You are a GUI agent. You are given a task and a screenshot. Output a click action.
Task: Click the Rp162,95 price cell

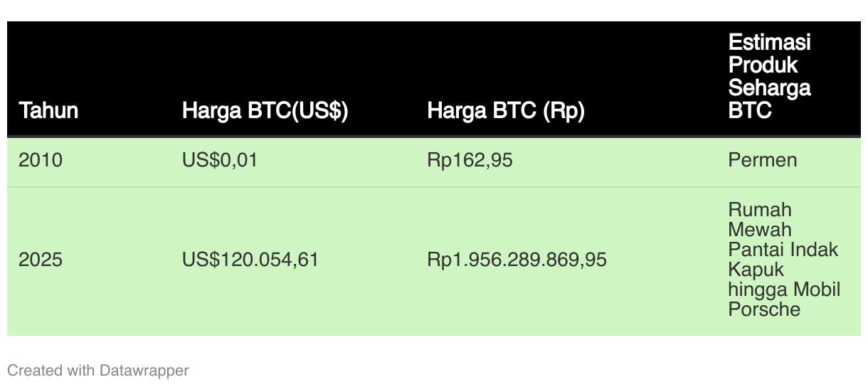pyautogui.click(x=470, y=160)
